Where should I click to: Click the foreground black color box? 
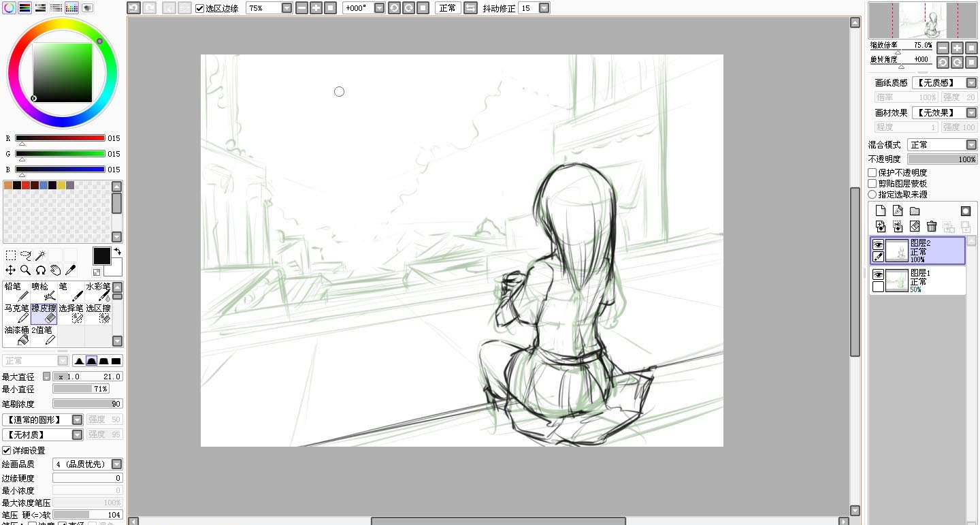click(101, 256)
